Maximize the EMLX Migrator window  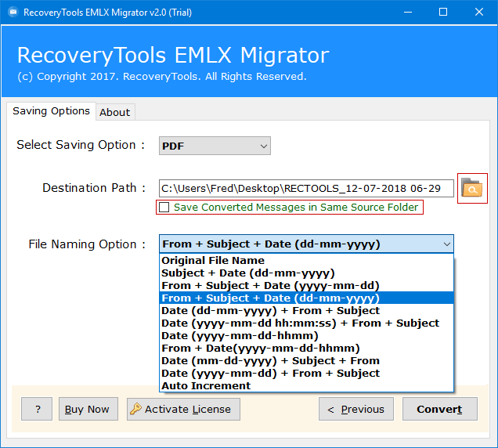pyautogui.click(x=443, y=12)
